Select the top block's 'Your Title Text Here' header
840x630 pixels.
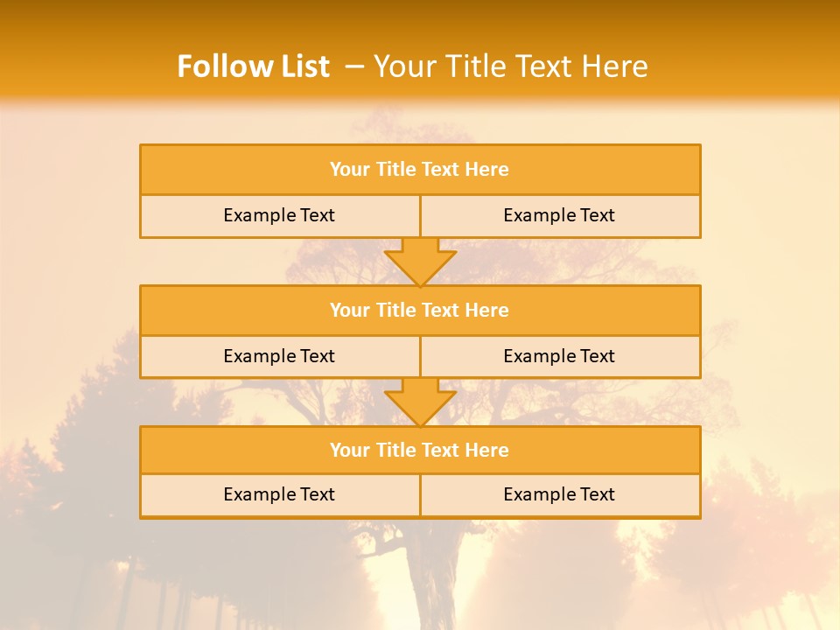coord(420,170)
